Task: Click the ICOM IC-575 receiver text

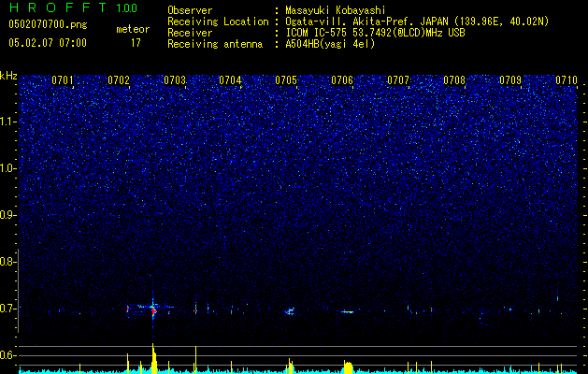Action: click(375, 33)
